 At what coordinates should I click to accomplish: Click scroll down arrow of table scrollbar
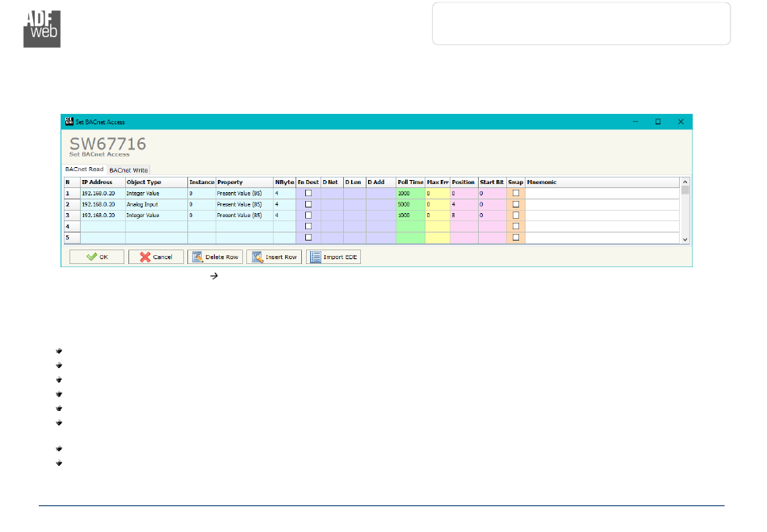[685, 240]
